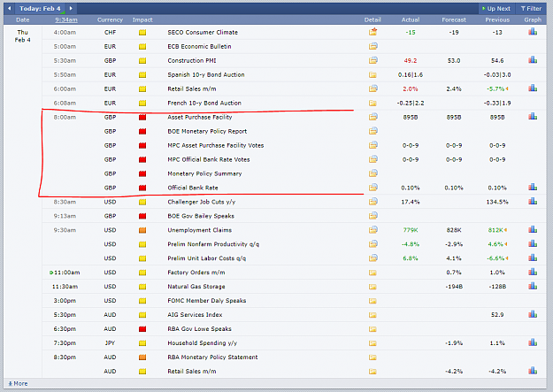
Task: Click the Impact column header
Action: click(142, 19)
